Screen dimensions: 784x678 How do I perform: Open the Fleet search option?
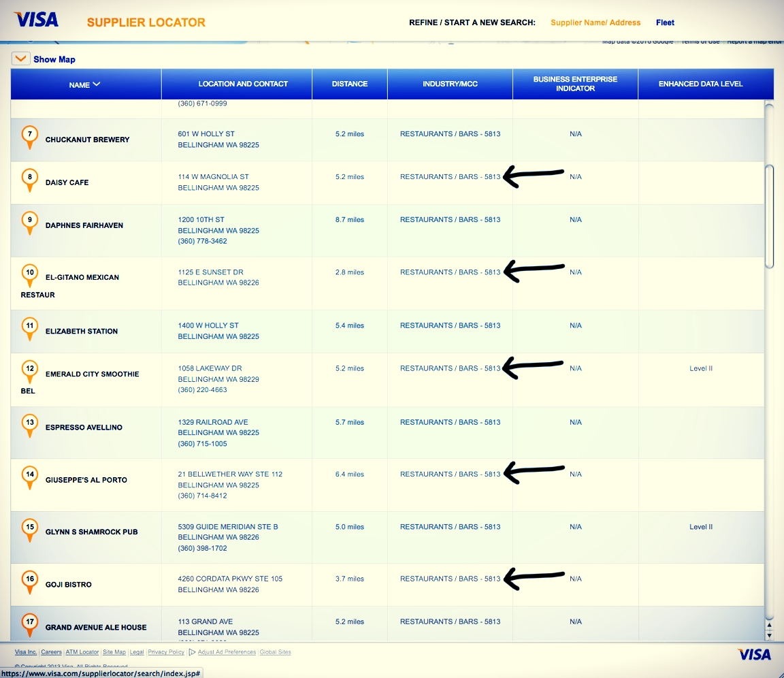click(665, 22)
